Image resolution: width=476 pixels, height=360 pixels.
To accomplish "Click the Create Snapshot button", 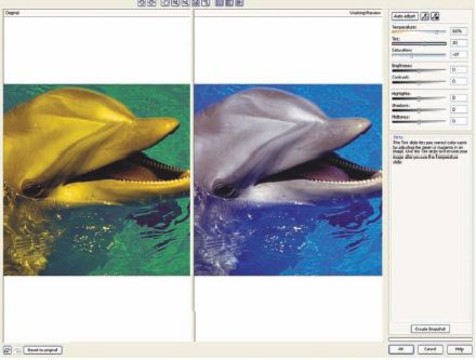I will pyautogui.click(x=430, y=329).
